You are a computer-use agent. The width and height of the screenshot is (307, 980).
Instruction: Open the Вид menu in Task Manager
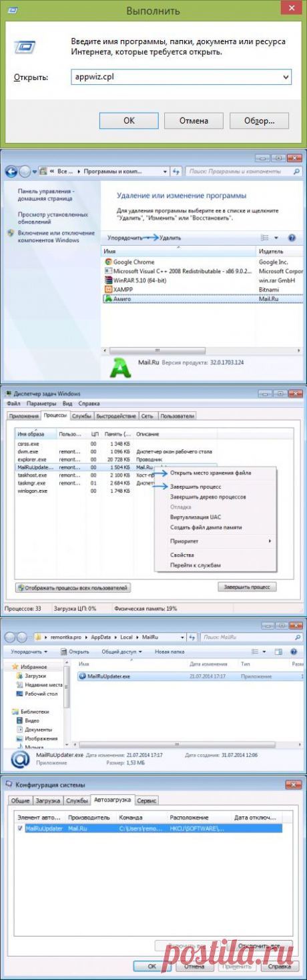point(67,404)
